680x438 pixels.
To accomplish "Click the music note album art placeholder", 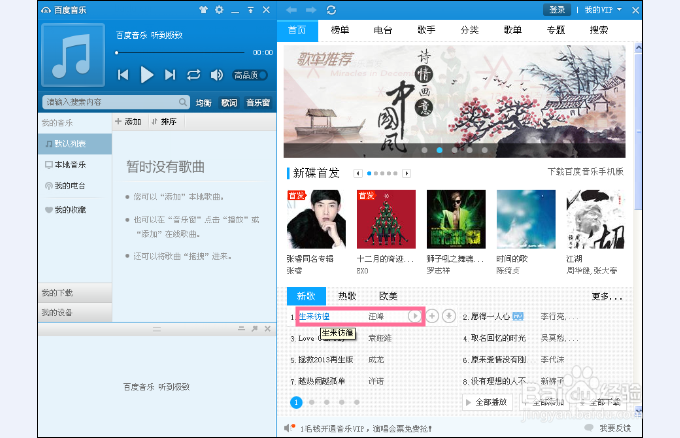I will tap(73, 55).
